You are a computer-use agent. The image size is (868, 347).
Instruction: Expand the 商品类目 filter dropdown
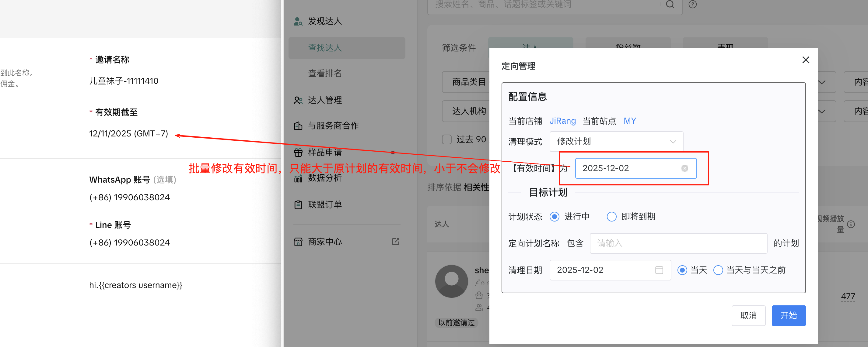click(x=468, y=82)
